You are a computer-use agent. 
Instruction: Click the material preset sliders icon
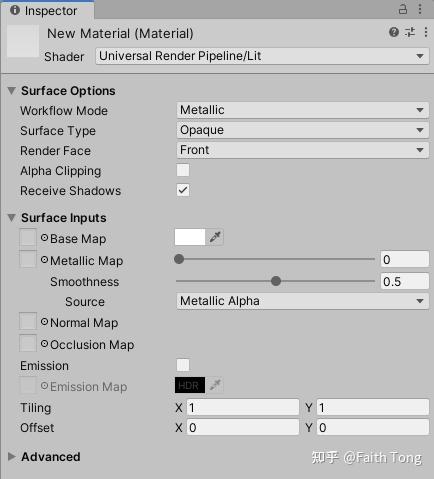point(410,32)
